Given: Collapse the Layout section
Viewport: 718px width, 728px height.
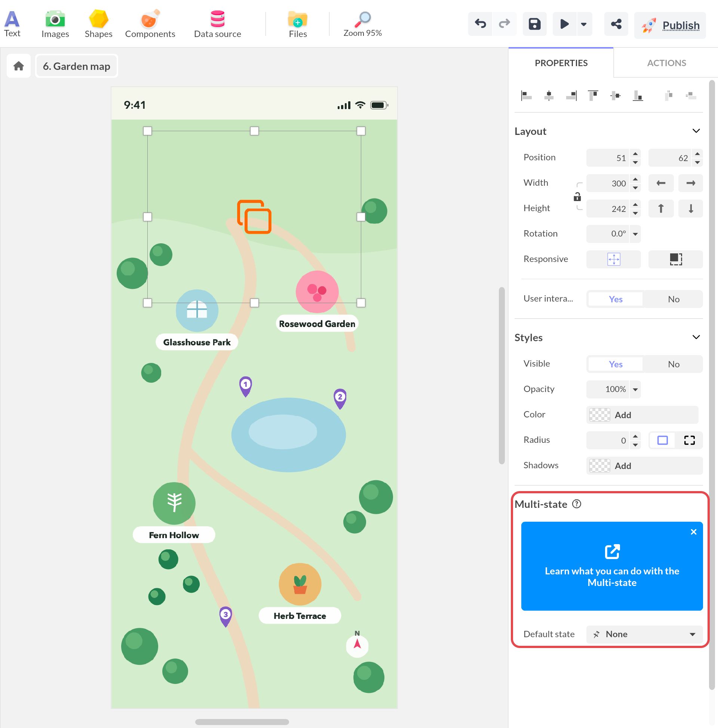Looking at the screenshot, I should click(696, 131).
